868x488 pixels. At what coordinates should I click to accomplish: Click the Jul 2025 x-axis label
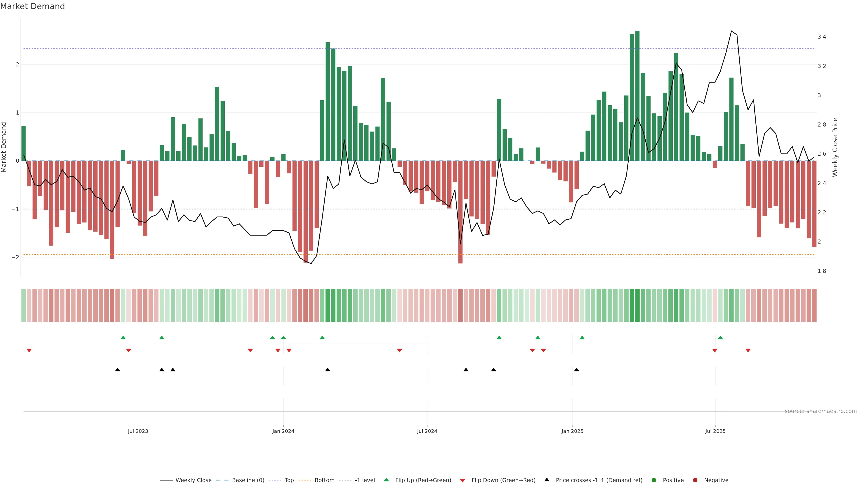(715, 431)
